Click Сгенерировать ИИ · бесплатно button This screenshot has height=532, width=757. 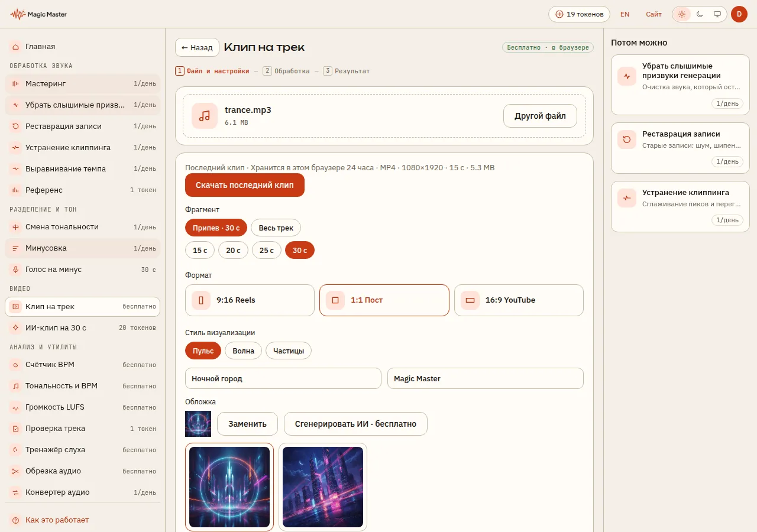coord(355,424)
